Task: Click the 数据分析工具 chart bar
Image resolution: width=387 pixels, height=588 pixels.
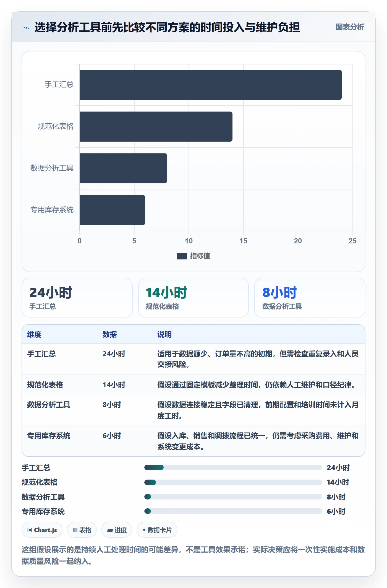Action: pyautogui.click(x=123, y=168)
